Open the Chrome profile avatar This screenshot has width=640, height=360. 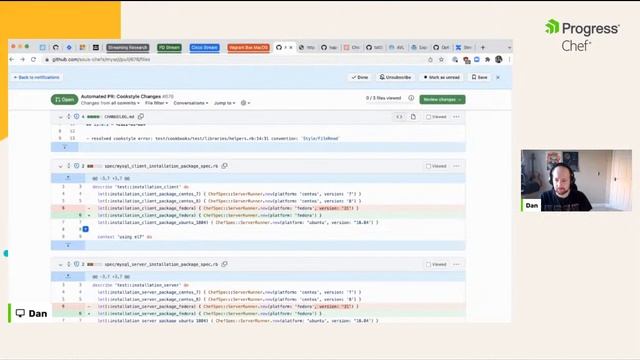pyautogui.click(x=498, y=60)
